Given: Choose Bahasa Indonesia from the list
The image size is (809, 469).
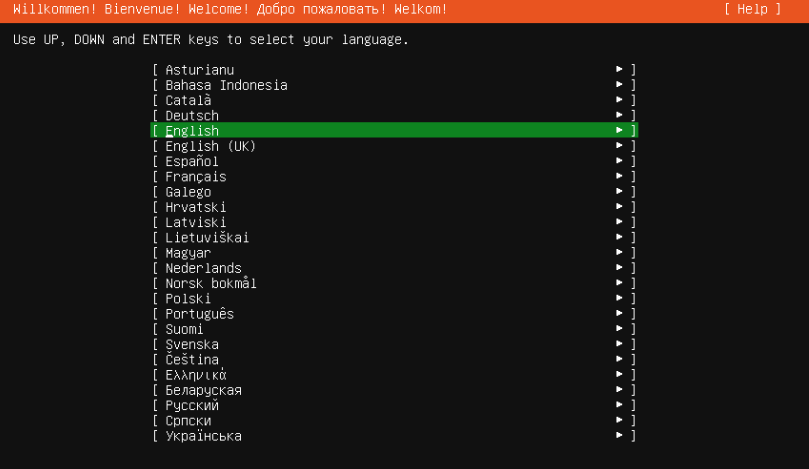Looking at the screenshot, I should tap(394, 85).
